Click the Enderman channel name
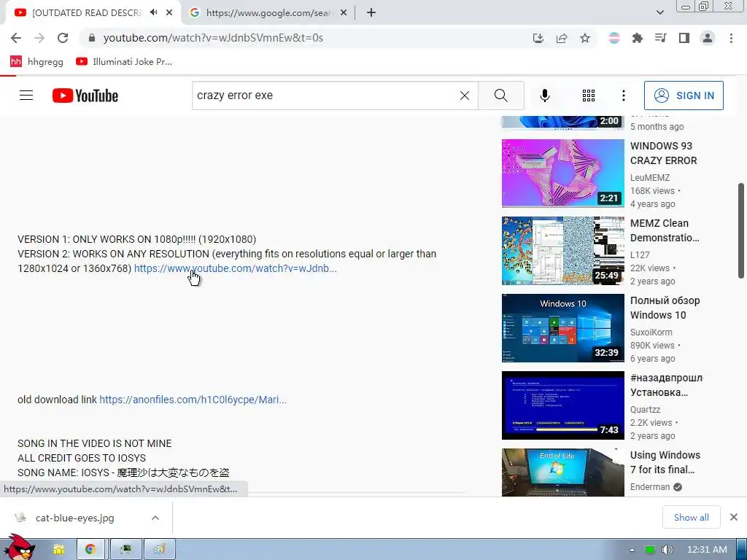This screenshot has height=560, width=747. (x=650, y=487)
